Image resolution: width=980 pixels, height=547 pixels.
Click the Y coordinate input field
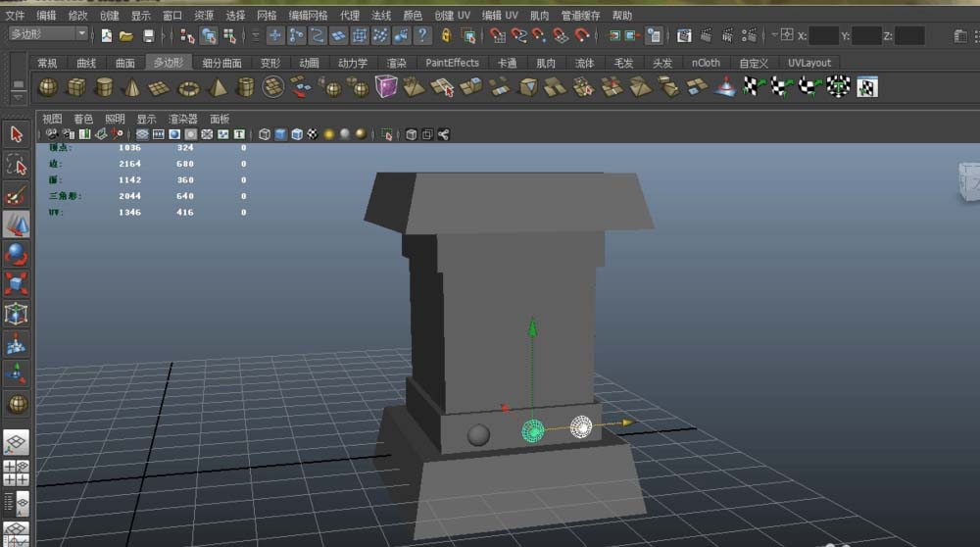[x=866, y=35]
